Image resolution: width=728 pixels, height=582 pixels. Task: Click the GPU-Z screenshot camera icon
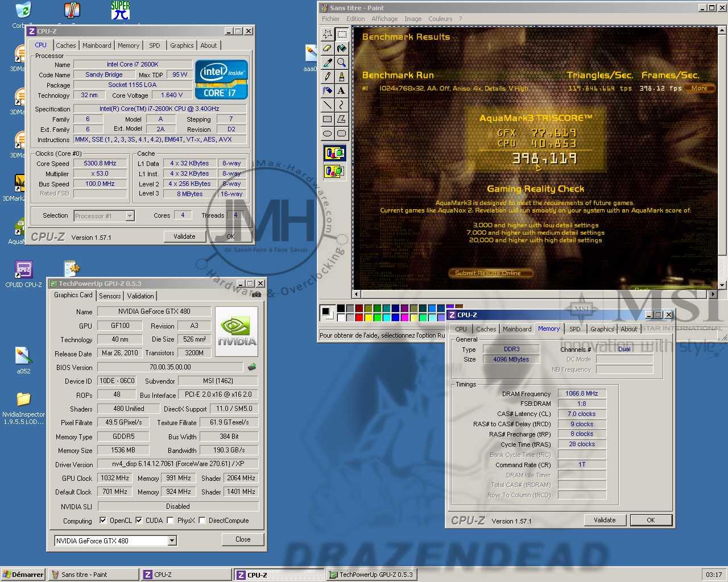[257, 294]
